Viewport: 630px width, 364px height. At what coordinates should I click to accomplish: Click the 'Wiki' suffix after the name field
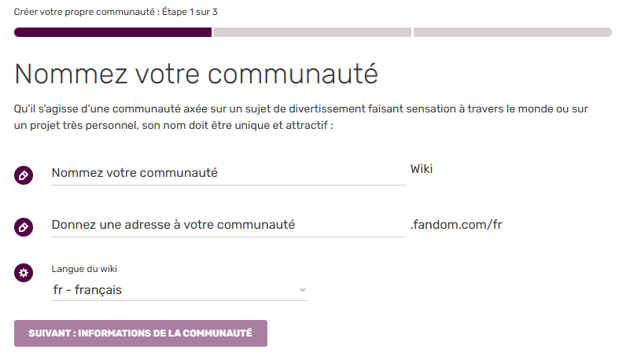[x=422, y=169]
